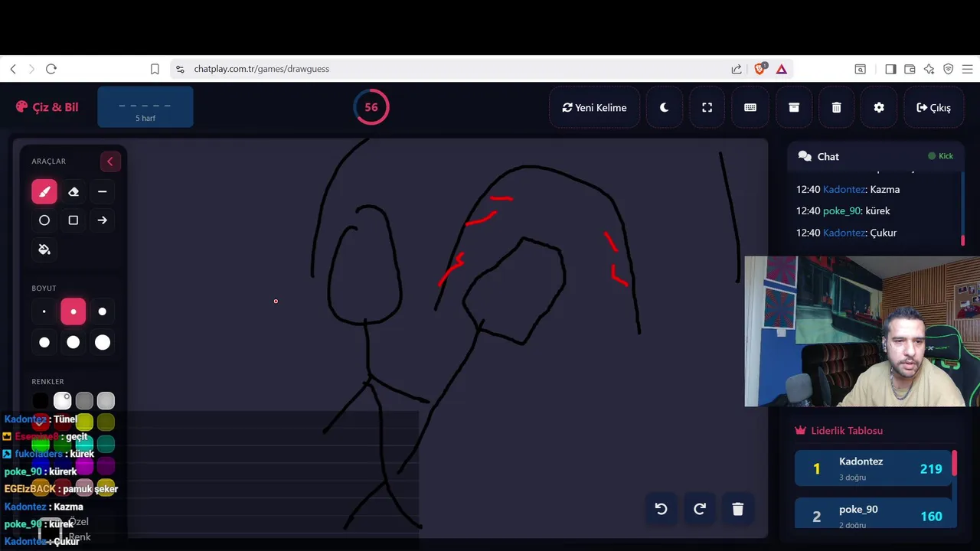Click the green Kick connection status
980x551 pixels.
tap(940, 156)
